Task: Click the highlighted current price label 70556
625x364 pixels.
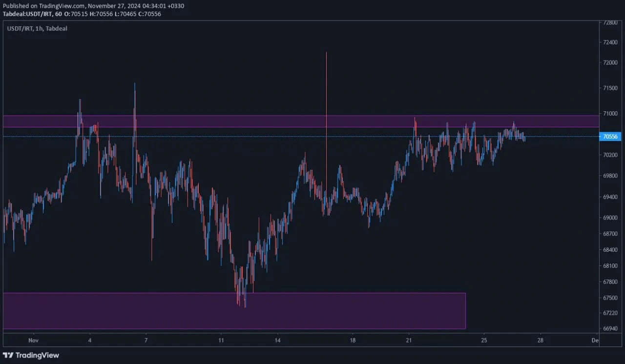Action: click(x=610, y=137)
